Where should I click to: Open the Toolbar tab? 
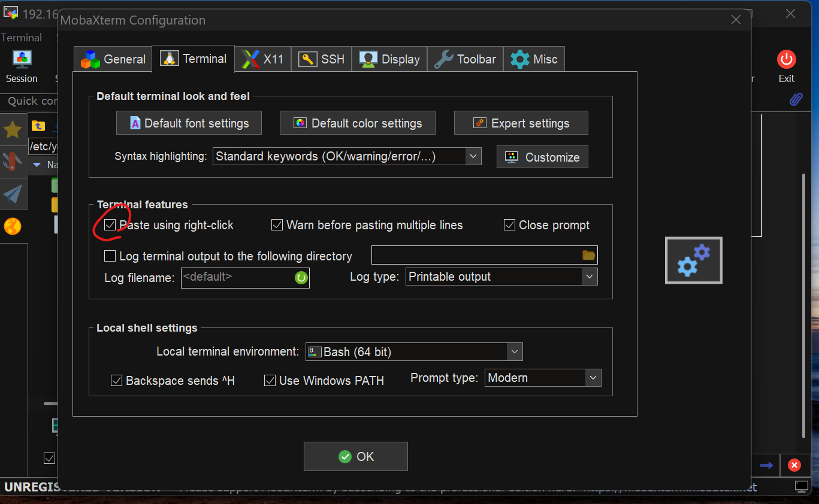pos(465,59)
